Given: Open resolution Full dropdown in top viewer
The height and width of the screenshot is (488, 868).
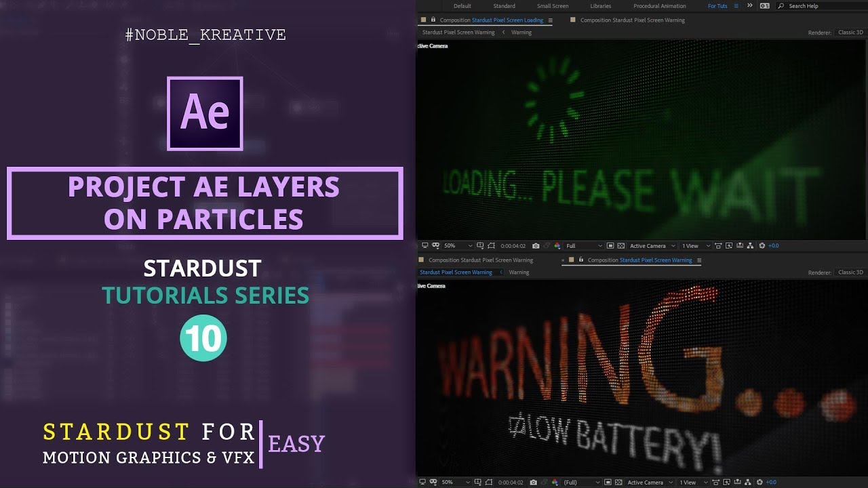Looking at the screenshot, I should [x=583, y=246].
